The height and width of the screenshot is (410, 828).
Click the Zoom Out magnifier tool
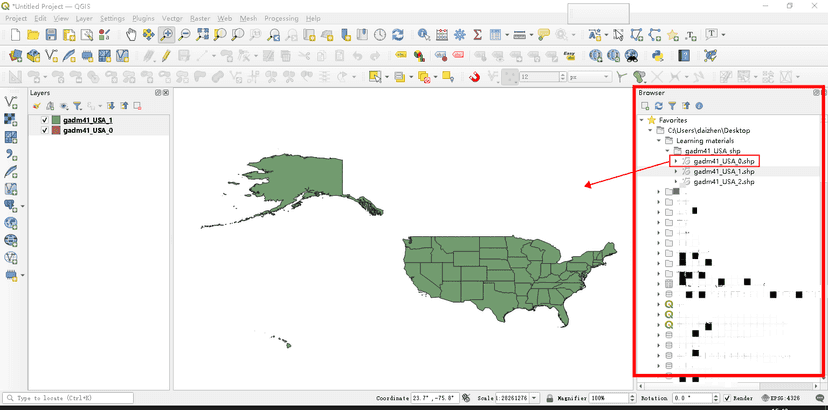pos(183,35)
